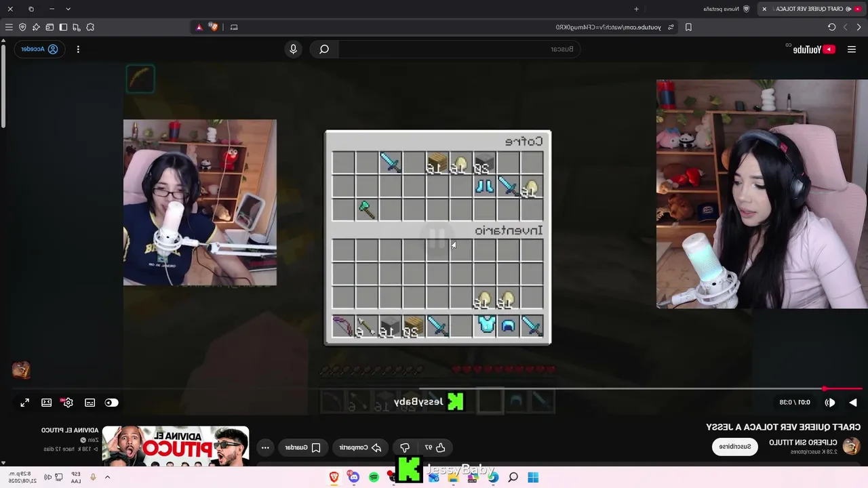Change the ESP LAA keyboard language
868x488 pixels.
pos(76,477)
